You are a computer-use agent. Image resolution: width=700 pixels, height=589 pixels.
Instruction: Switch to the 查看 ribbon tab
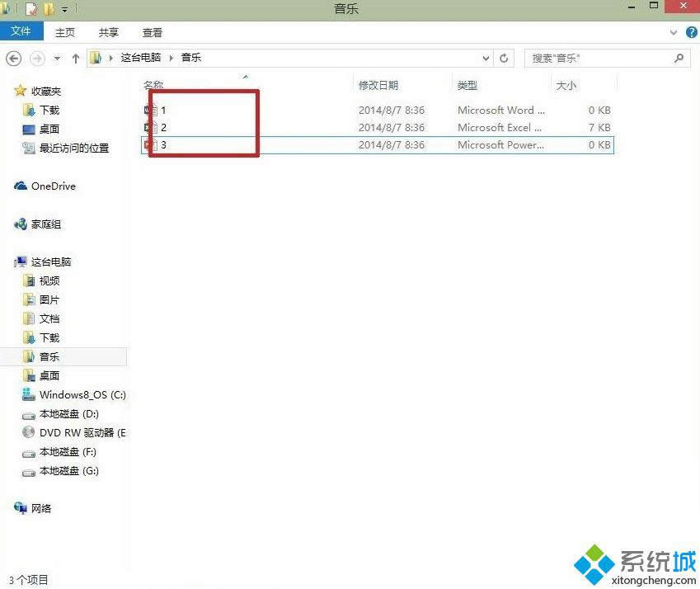pyautogui.click(x=151, y=32)
